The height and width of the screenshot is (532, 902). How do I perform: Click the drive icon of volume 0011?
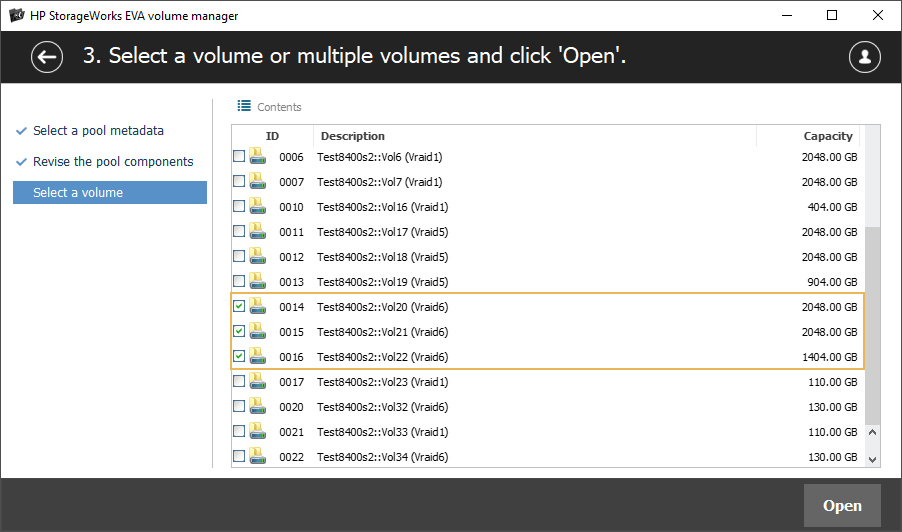[257, 232]
